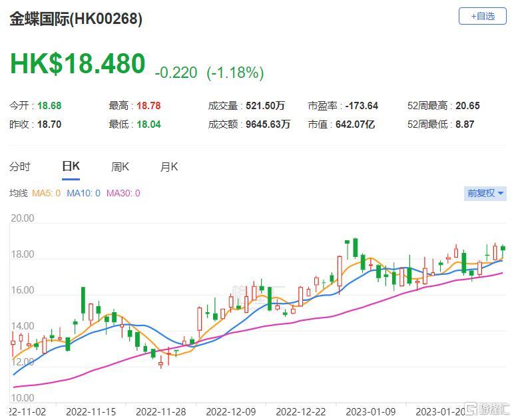
Task: Click the 2022-11-28 date axis label
Action: point(160,411)
